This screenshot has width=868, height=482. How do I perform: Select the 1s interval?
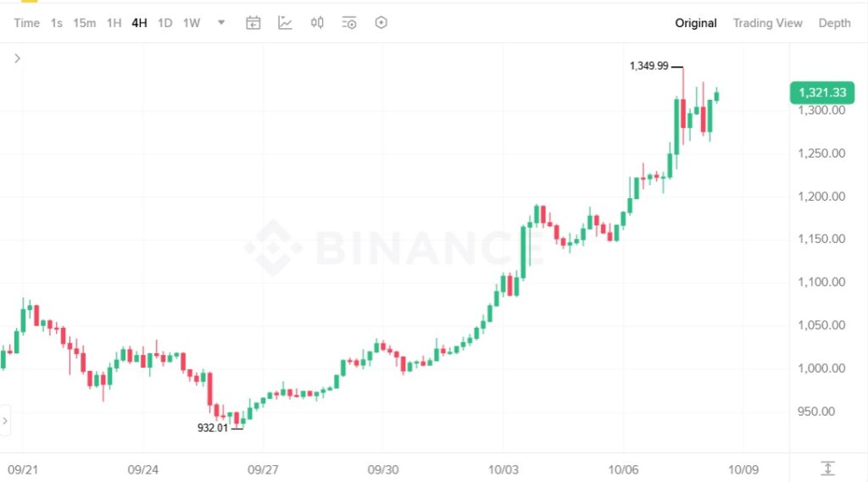tap(56, 23)
